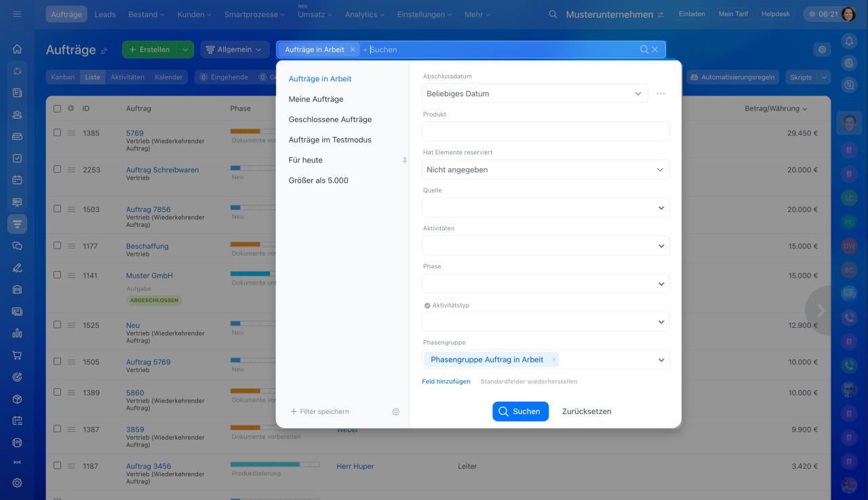
Task: Open row menu for order 1385
Action: (71, 133)
